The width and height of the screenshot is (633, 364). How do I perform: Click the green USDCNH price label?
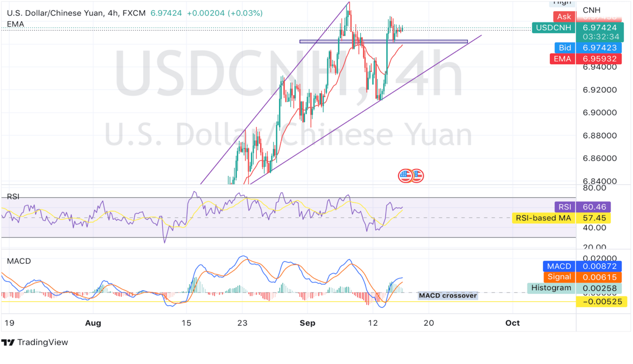553,27
